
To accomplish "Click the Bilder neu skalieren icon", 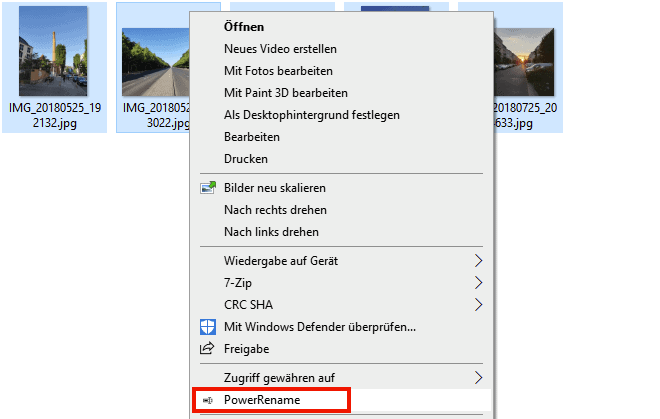I will point(208,188).
